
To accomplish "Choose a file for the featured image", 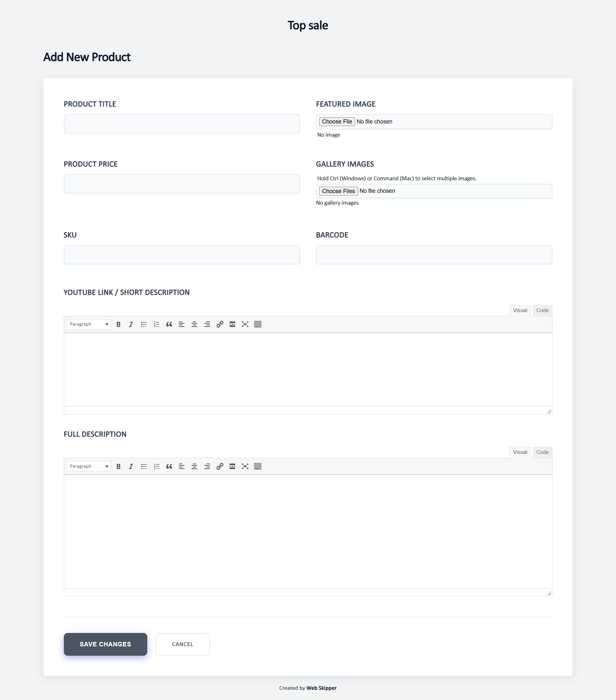I will 337,122.
